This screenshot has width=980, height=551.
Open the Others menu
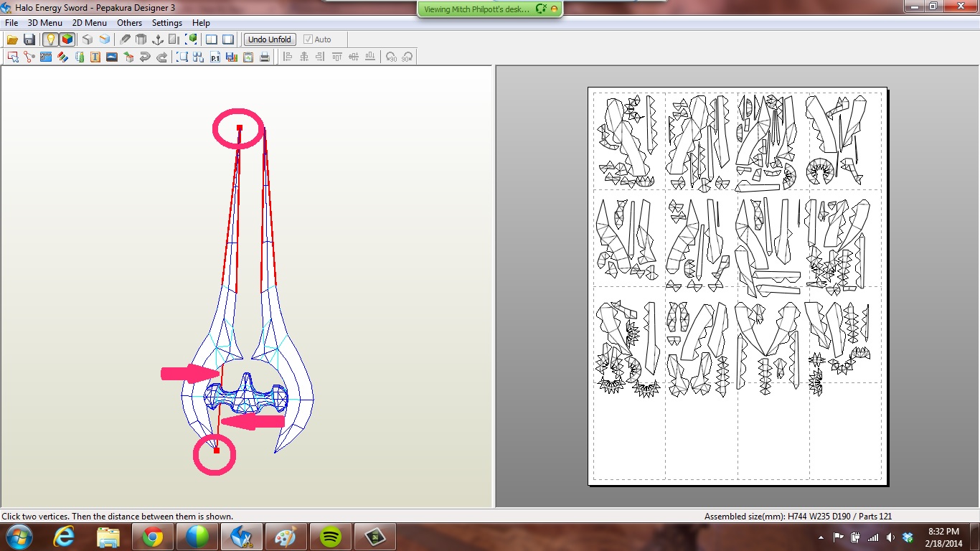(130, 23)
